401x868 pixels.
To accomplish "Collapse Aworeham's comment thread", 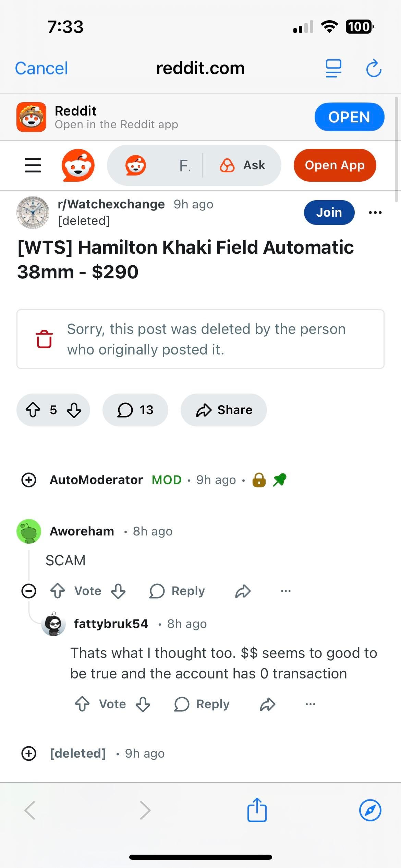I will point(29,591).
